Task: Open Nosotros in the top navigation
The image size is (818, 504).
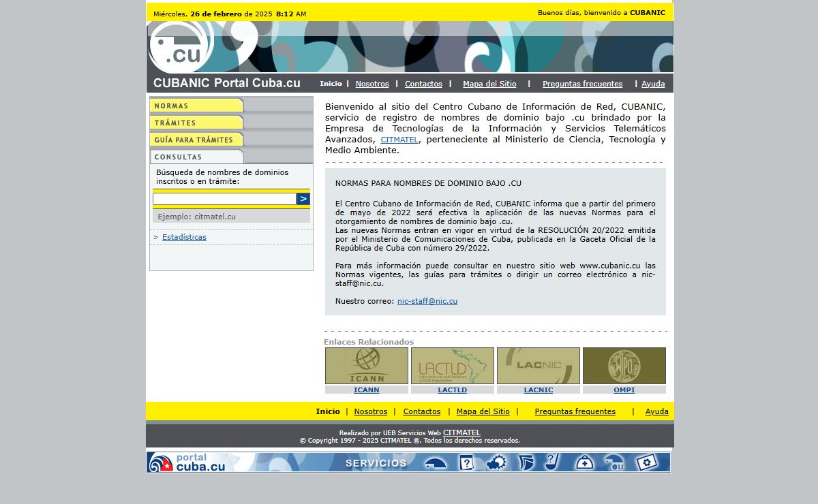Action: pyautogui.click(x=372, y=84)
